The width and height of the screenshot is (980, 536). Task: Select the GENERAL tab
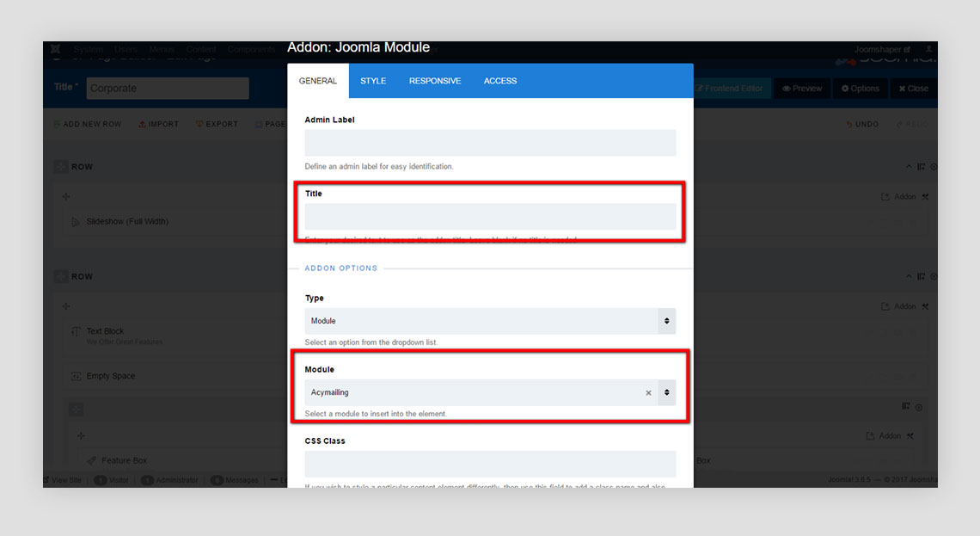[x=318, y=81]
